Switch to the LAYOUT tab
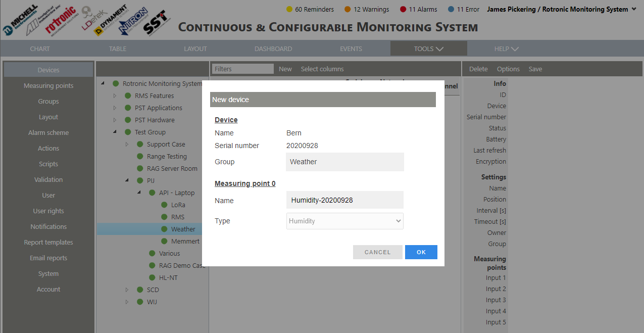 (195, 49)
